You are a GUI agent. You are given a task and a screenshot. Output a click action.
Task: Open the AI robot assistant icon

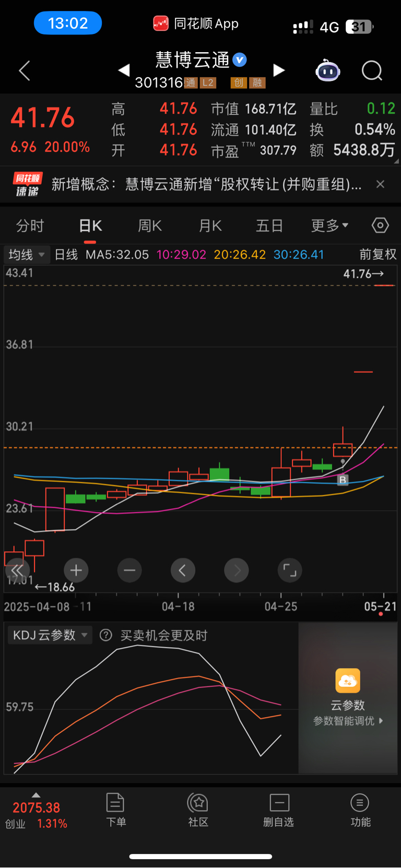(328, 70)
